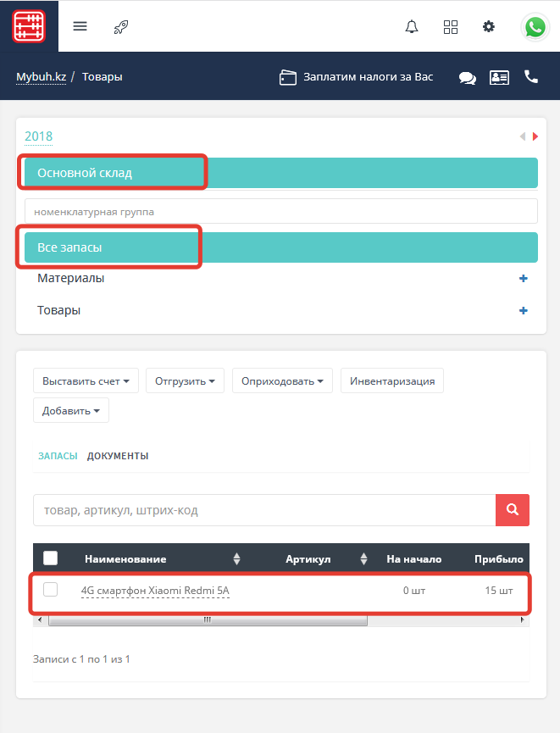This screenshot has width=560, height=733.
Task: Select Материалы category
Action: pos(70,278)
